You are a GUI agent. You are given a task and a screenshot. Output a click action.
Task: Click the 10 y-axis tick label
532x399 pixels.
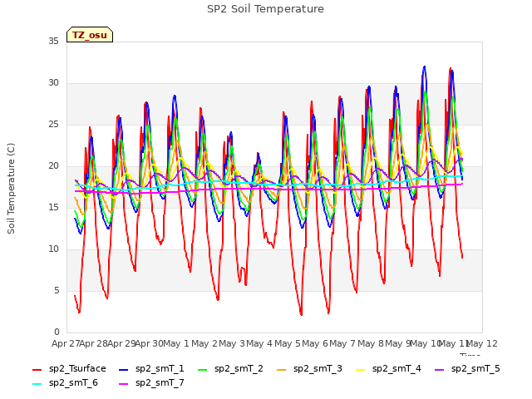pyautogui.click(x=53, y=249)
